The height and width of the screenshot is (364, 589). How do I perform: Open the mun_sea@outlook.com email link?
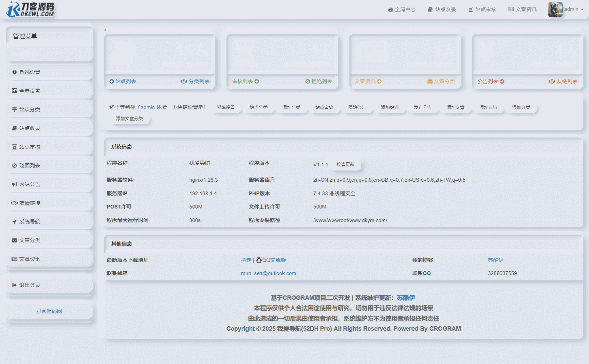(x=268, y=273)
